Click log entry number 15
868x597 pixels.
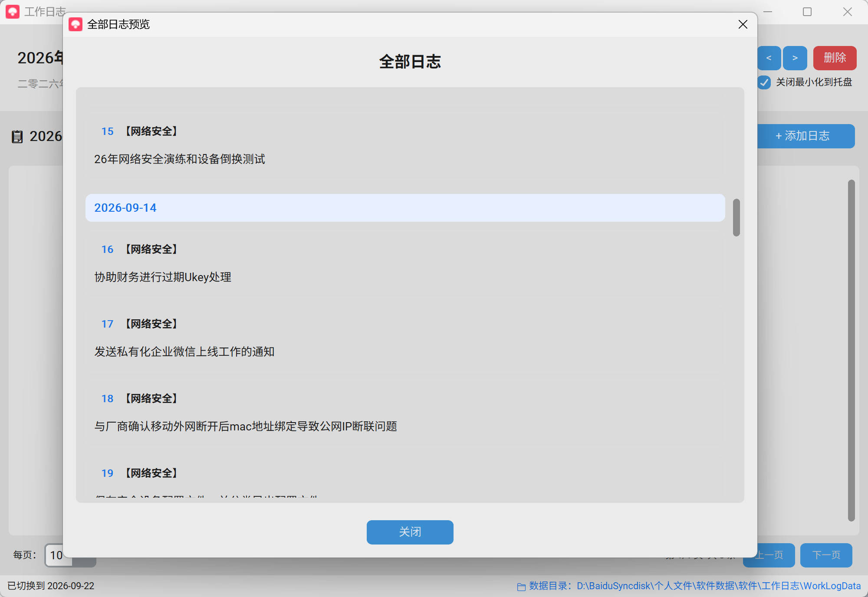point(107,131)
